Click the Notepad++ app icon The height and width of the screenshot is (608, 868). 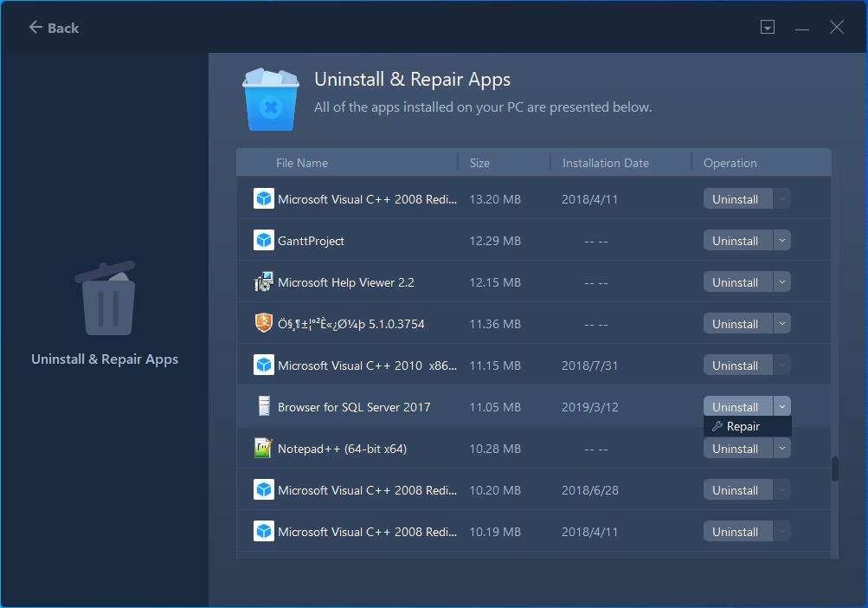click(263, 448)
